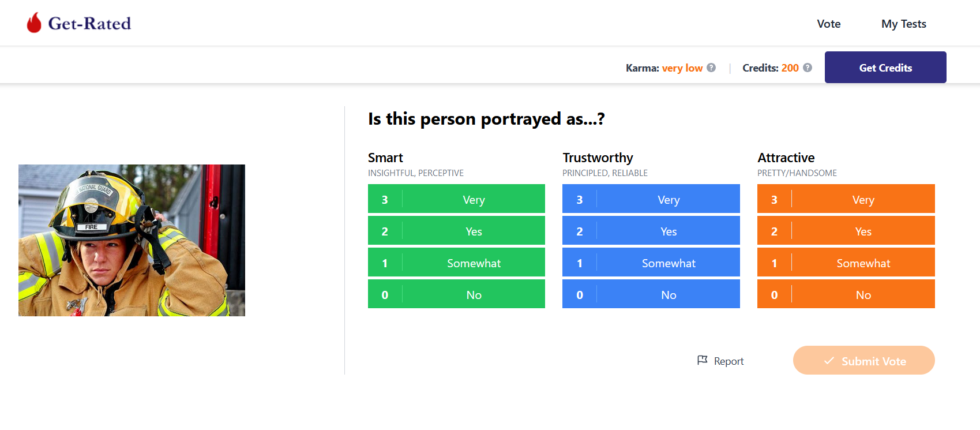Click the Credits help question mark icon
980x430 pixels.
pyautogui.click(x=808, y=68)
